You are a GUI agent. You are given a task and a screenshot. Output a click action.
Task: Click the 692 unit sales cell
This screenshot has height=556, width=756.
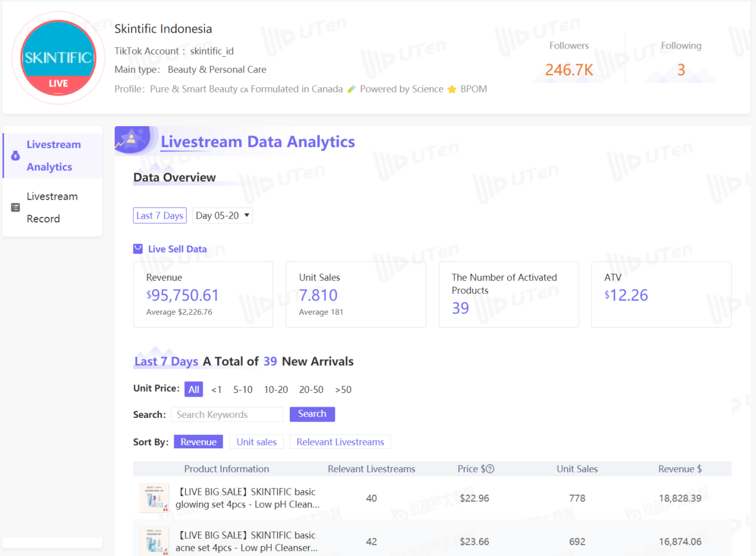tap(577, 542)
